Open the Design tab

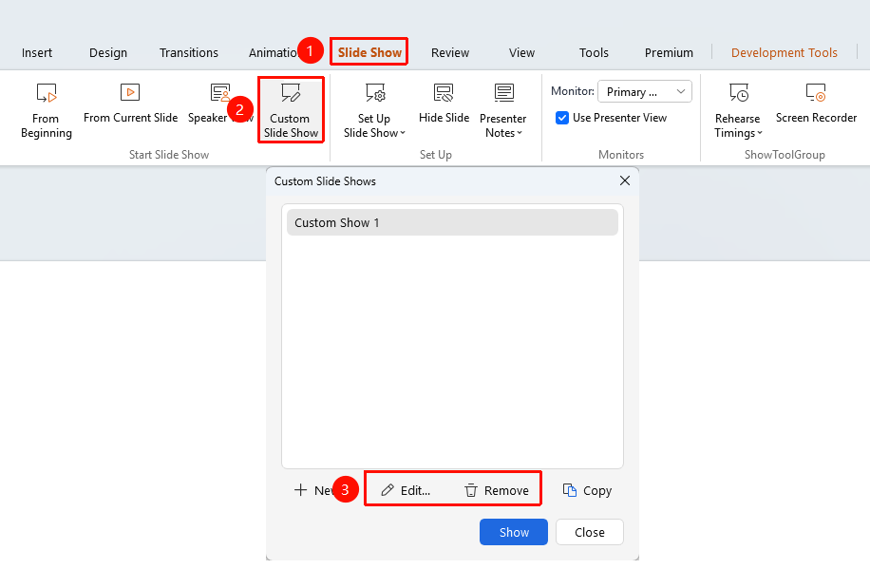[x=108, y=52]
